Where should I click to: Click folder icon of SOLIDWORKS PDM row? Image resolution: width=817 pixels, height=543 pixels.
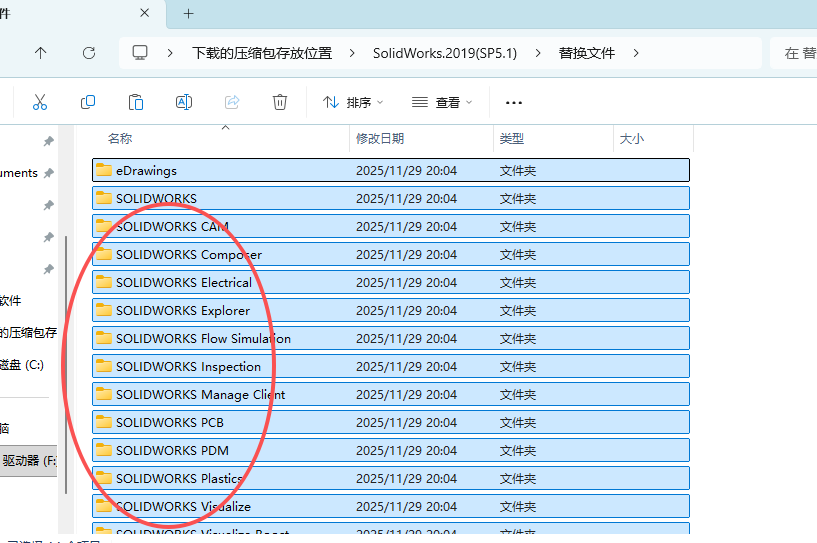pyautogui.click(x=104, y=450)
